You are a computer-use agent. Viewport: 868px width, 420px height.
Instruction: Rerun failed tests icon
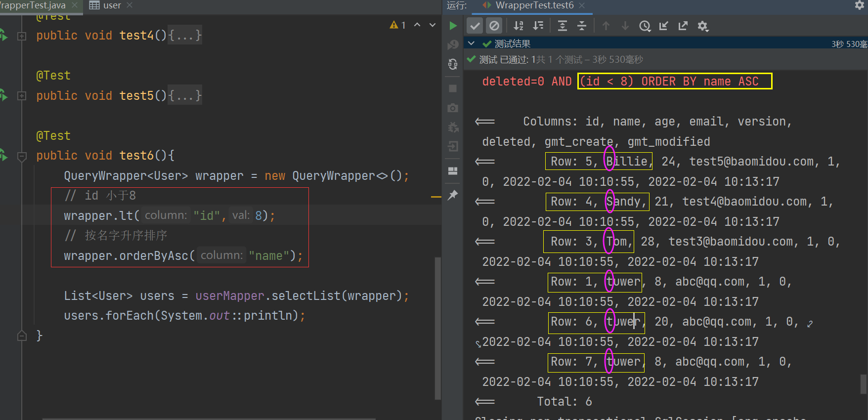point(453,45)
